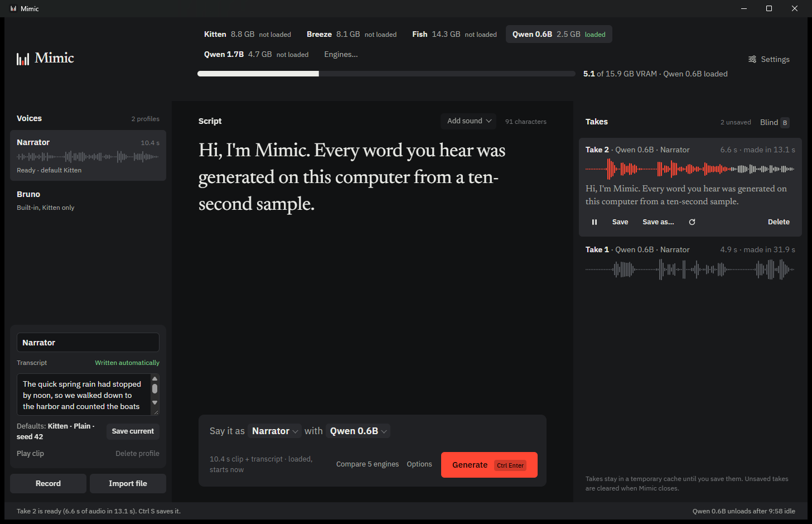Select the Fish engine chip
The image size is (812, 524).
tap(455, 35)
